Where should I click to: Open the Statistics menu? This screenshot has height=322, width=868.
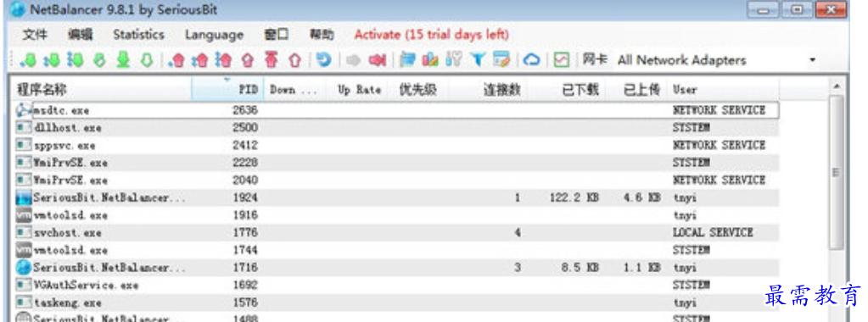click(138, 34)
